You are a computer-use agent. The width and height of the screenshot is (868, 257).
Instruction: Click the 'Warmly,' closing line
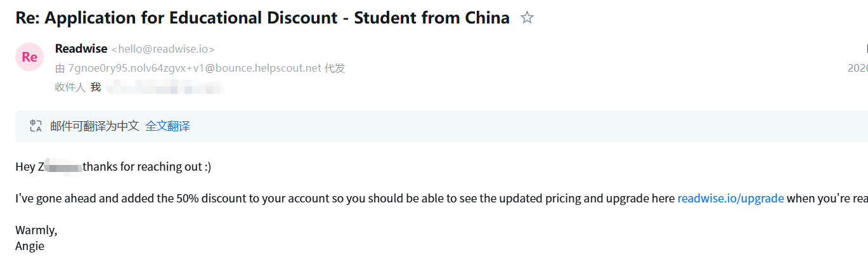click(x=36, y=230)
